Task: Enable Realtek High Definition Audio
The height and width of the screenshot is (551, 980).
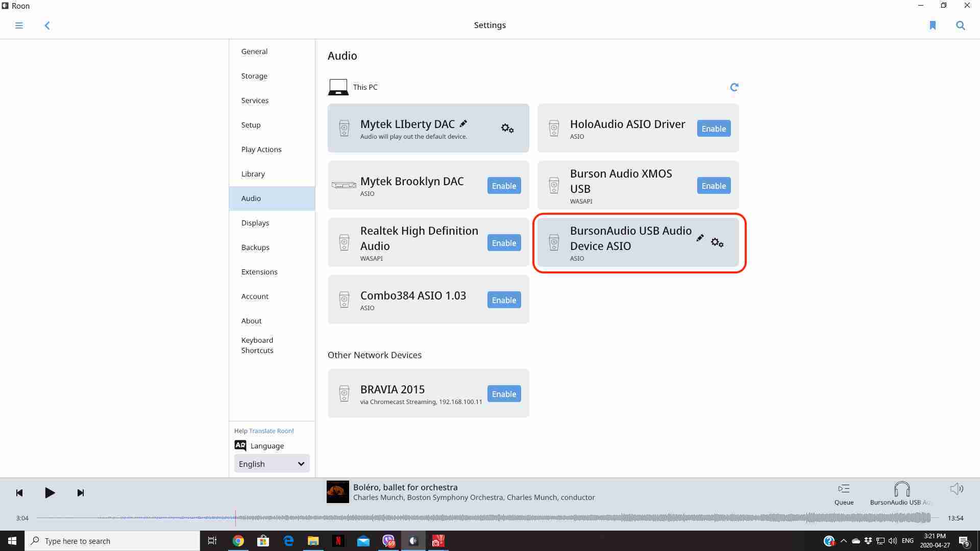Action: tap(504, 243)
